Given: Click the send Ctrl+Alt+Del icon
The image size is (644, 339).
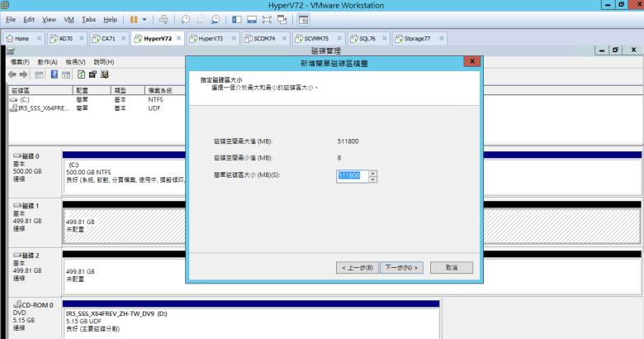Looking at the screenshot, I should (x=163, y=18).
